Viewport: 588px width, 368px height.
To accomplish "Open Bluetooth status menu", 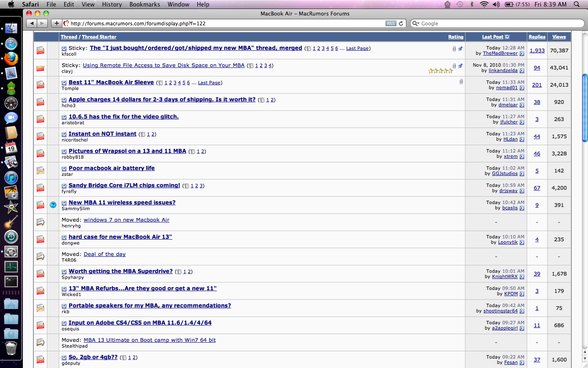I will pyautogui.click(x=472, y=4).
